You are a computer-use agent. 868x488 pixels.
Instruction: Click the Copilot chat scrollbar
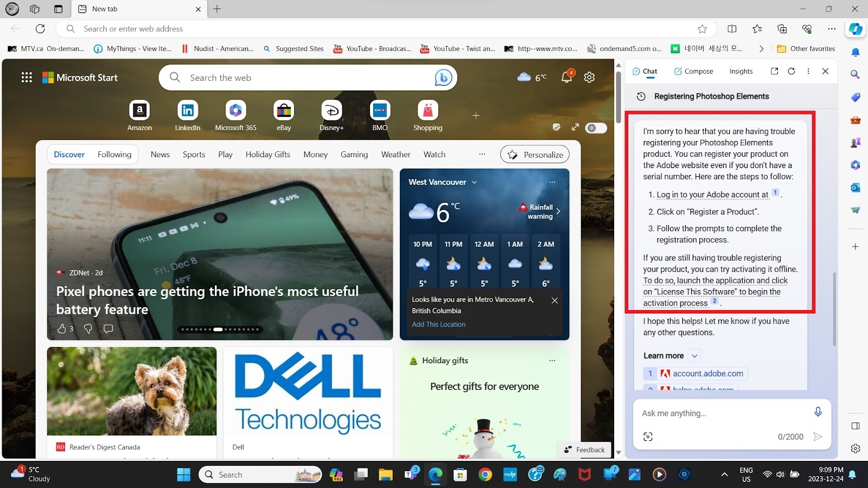coord(834,309)
